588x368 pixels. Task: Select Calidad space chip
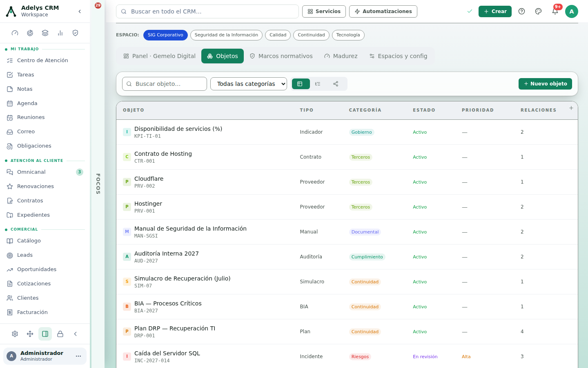tap(278, 35)
